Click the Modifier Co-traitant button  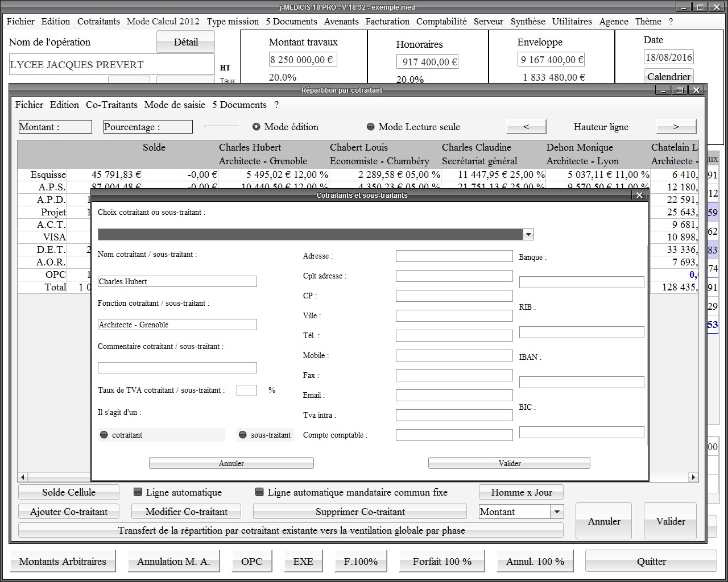click(x=187, y=512)
